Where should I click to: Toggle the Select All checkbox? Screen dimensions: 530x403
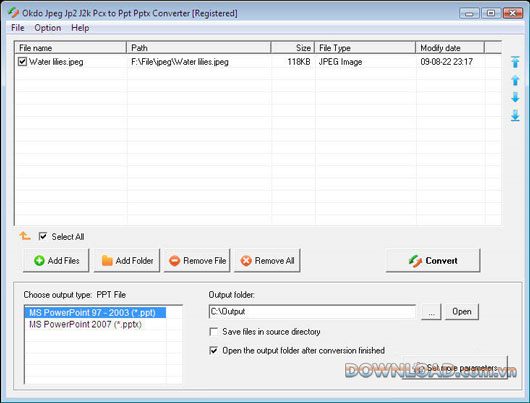pos(43,236)
